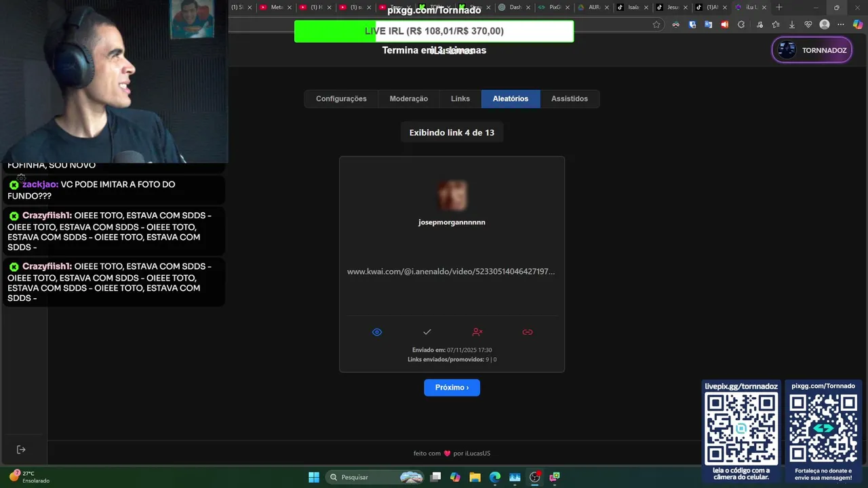Open the kwai.com video link
The image size is (868, 488).
[451, 271]
